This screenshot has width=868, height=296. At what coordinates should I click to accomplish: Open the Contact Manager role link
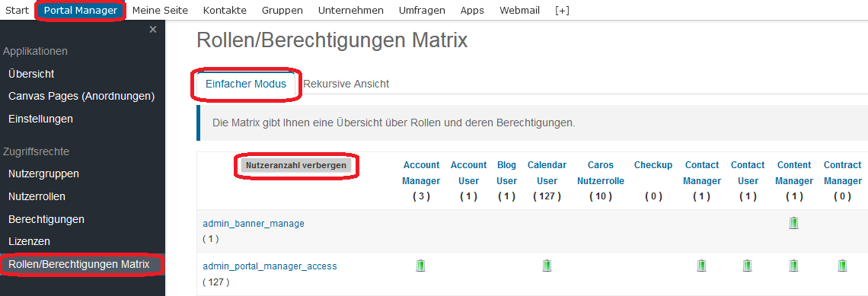702,173
